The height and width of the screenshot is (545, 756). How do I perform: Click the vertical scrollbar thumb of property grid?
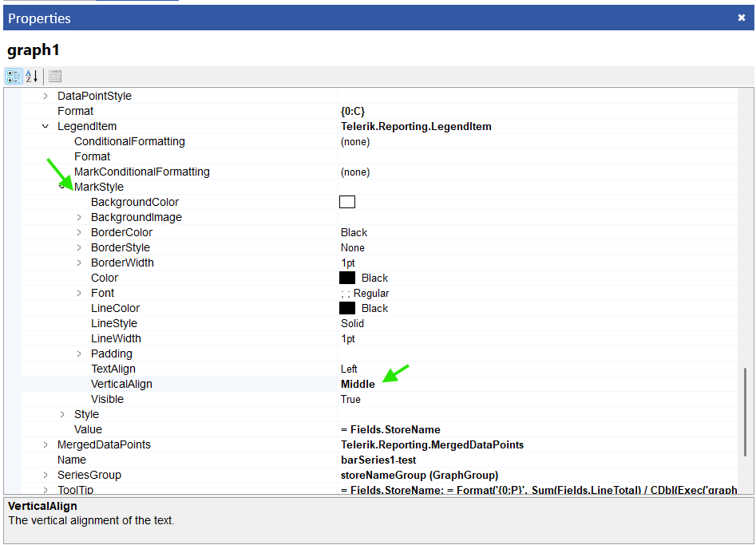(x=745, y=412)
